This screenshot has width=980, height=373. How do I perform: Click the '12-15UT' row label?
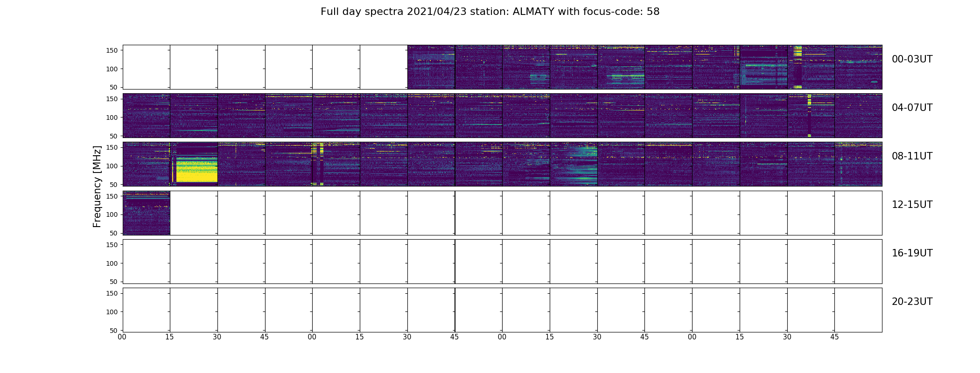[912, 205]
